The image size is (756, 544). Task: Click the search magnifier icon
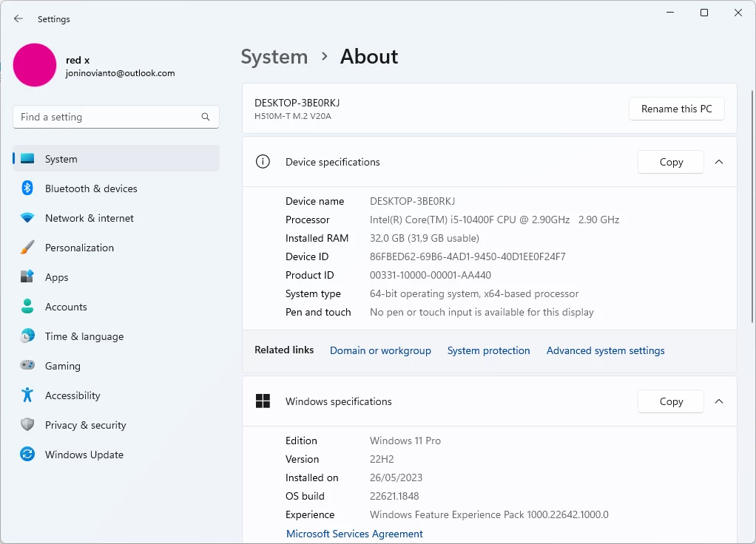point(206,117)
